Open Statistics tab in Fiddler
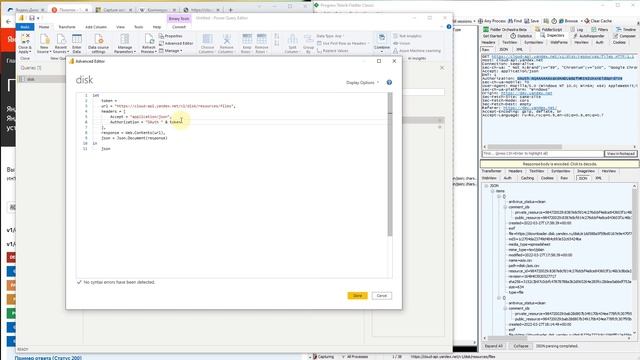The height and width of the screenshot is (360, 640). (x=521, y=36)
